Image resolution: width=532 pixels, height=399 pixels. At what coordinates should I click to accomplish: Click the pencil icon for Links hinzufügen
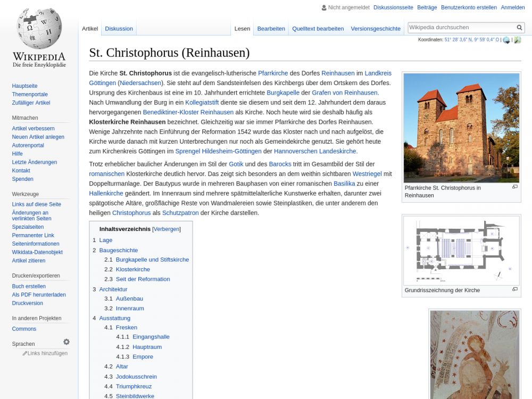pos(24,353)
